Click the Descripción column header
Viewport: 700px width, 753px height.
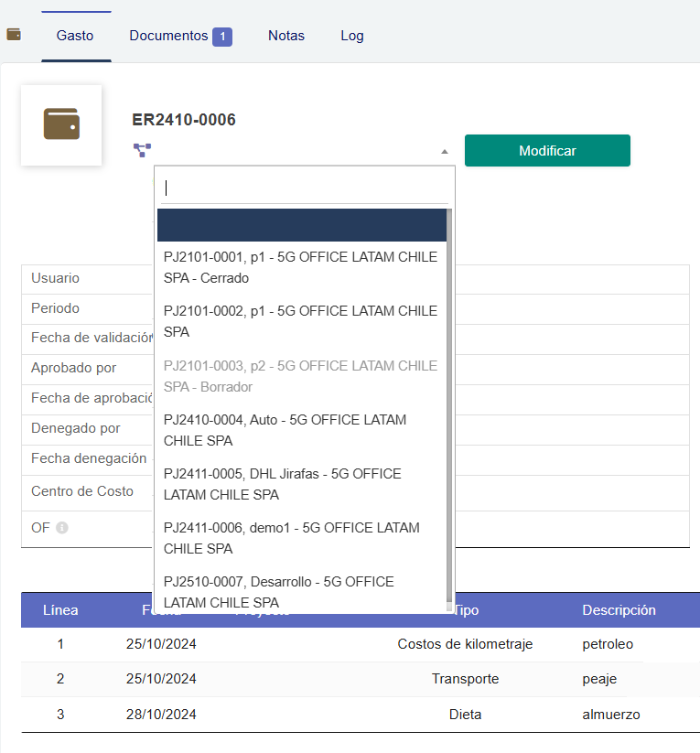pyautogui.click(x=619, y=609)
